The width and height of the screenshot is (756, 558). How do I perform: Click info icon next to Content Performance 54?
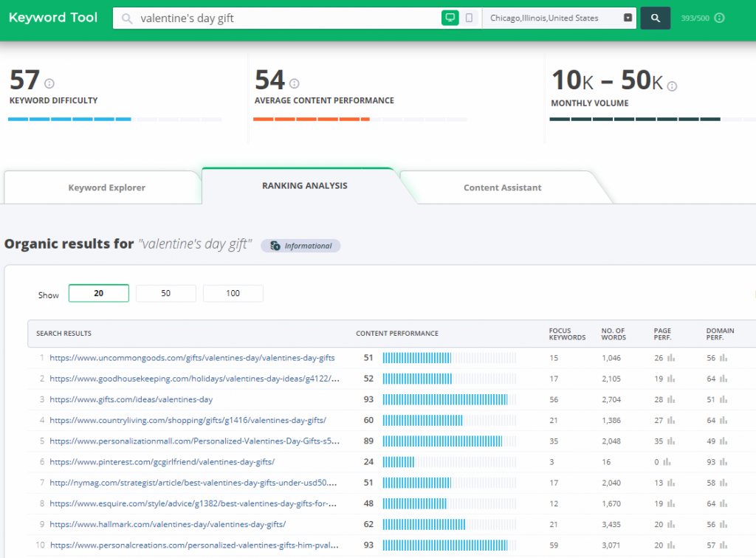[294, 83]
